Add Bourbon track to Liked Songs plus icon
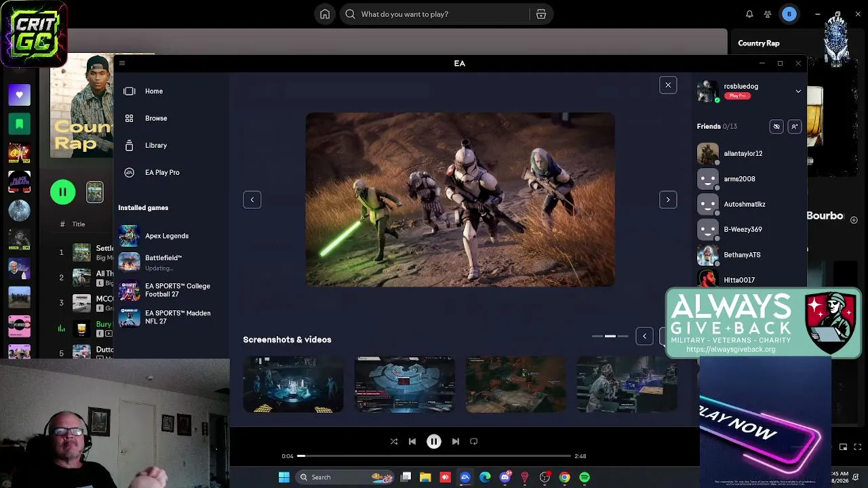 854,220
